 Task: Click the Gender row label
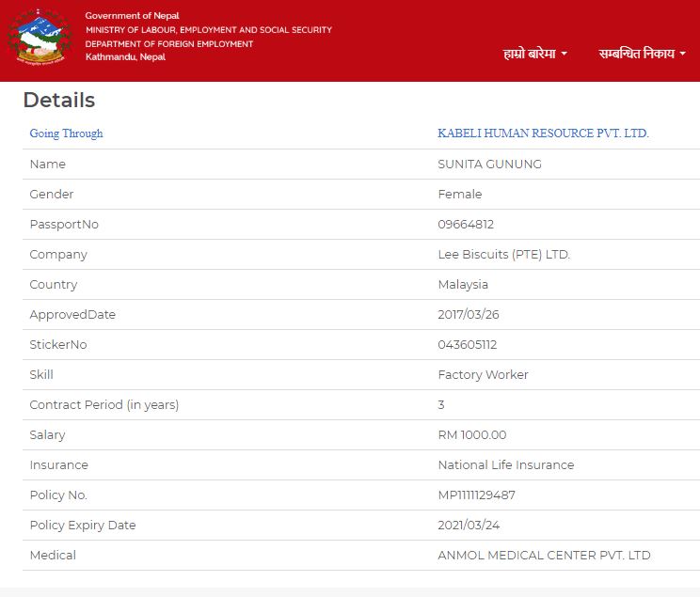(x=52, y=194)
